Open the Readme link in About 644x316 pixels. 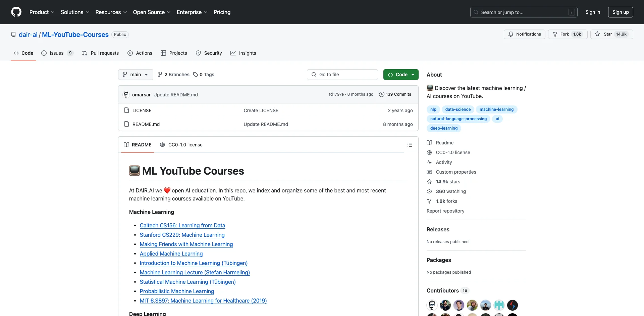pos(440,143)
